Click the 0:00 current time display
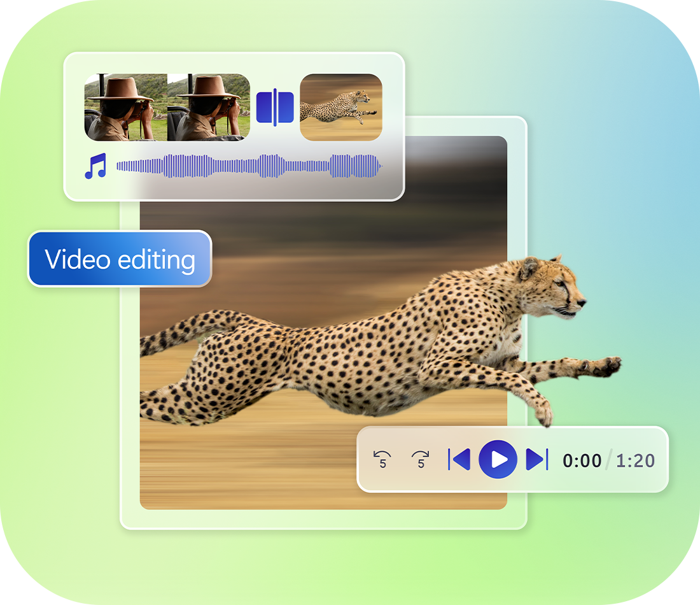 [582, 460]
